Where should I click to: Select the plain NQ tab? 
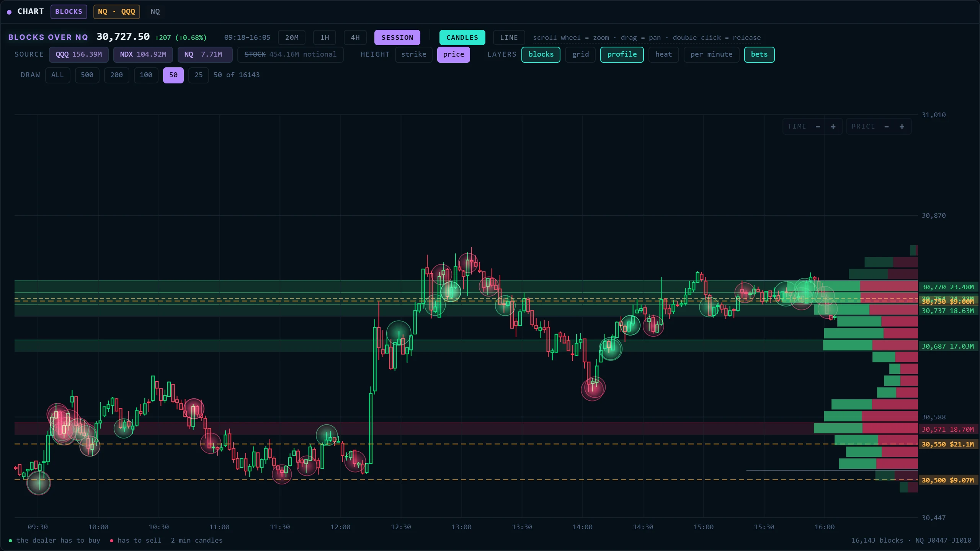coord(155,11)
